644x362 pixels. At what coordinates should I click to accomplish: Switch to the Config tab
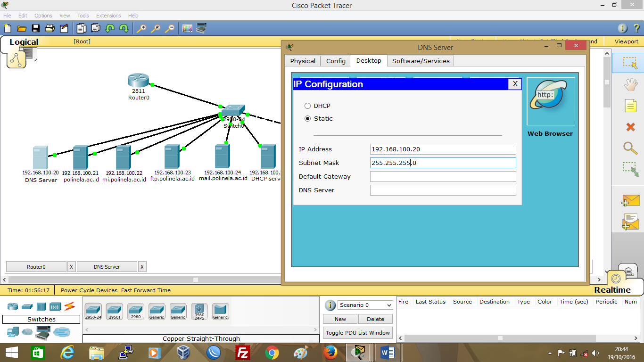pos(336,61)
